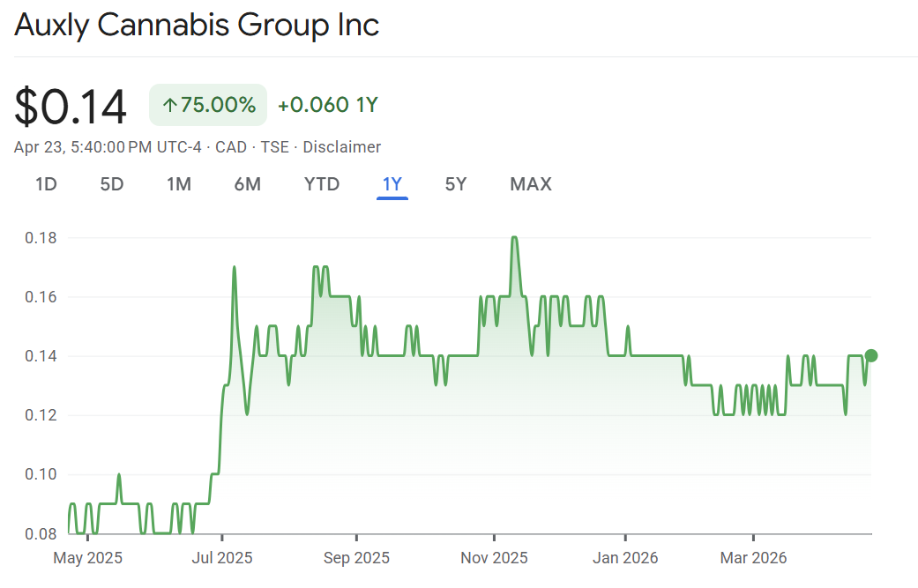This screenshot has width=918, height=588.
Task: Open the Disclaimer link
Action: coord(342,147)
